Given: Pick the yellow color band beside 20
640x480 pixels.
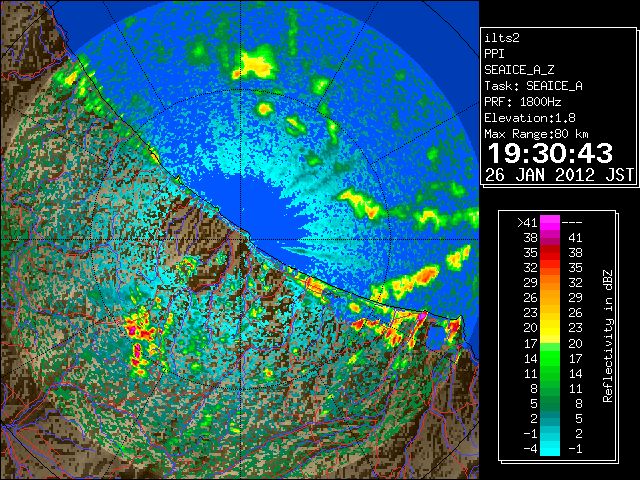Looking at the screenshot, I should (550, 328).
